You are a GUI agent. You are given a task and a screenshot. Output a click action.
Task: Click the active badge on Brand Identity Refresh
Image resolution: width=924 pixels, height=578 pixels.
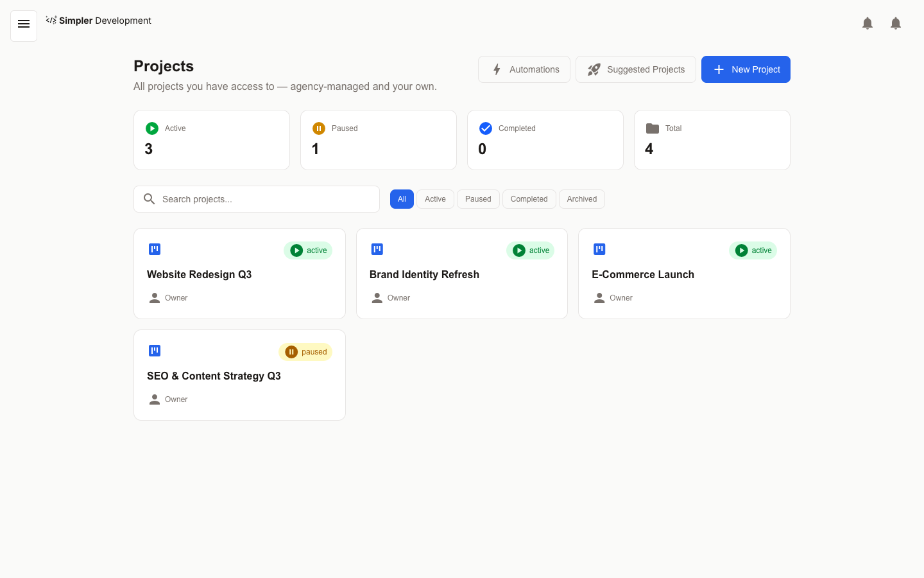531,250
